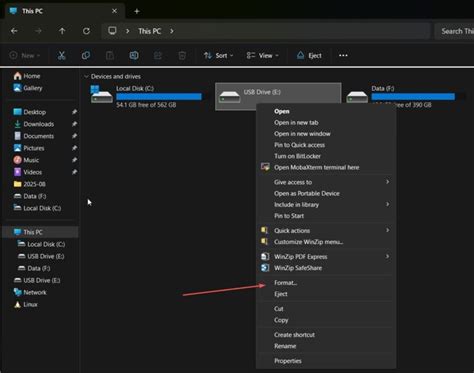Open the New dropdown button
Viewport: 474px width, 373px height.
25,55
